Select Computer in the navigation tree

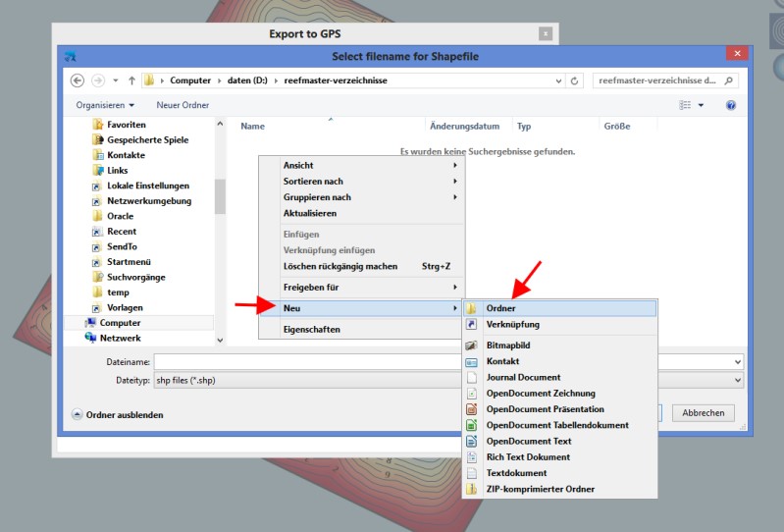(x=120, y=323)
